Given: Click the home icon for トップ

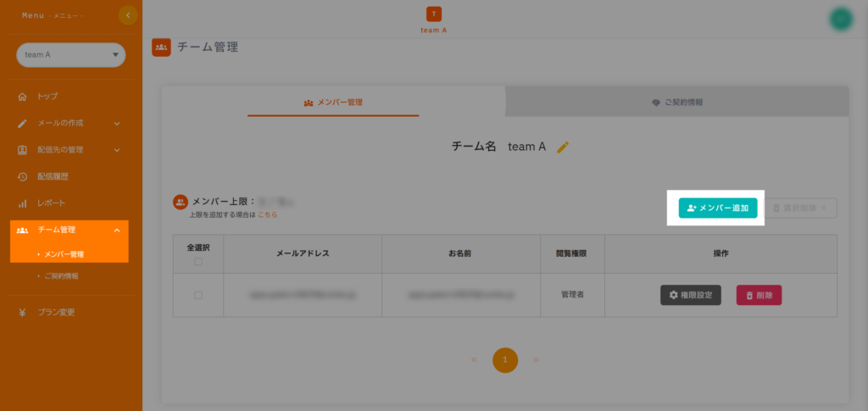Looking at the screenshot, I should tap(23, 97).
